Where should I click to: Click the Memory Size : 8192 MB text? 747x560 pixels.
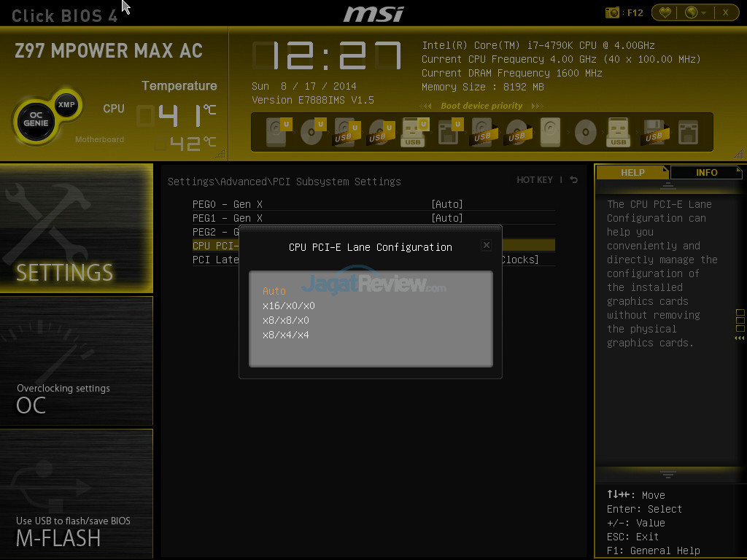(483, 87)
